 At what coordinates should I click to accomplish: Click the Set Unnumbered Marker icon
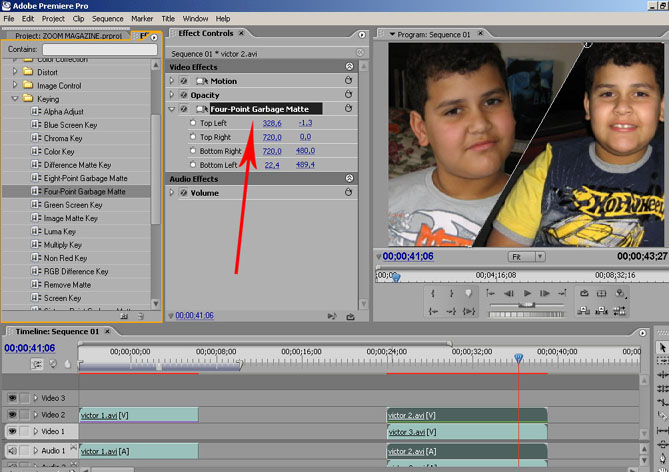coord(467,294)
